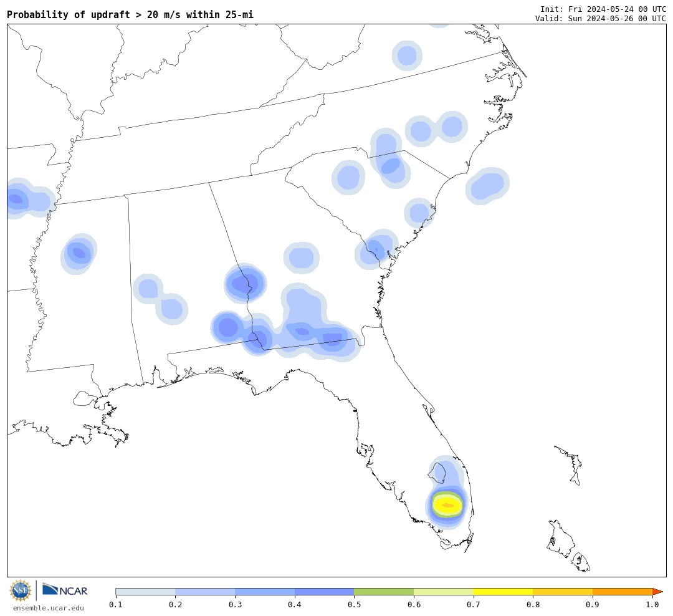The image size is (673, 616).
Task: Click the plot title about updraft probability
Action: tap(130, 14)
